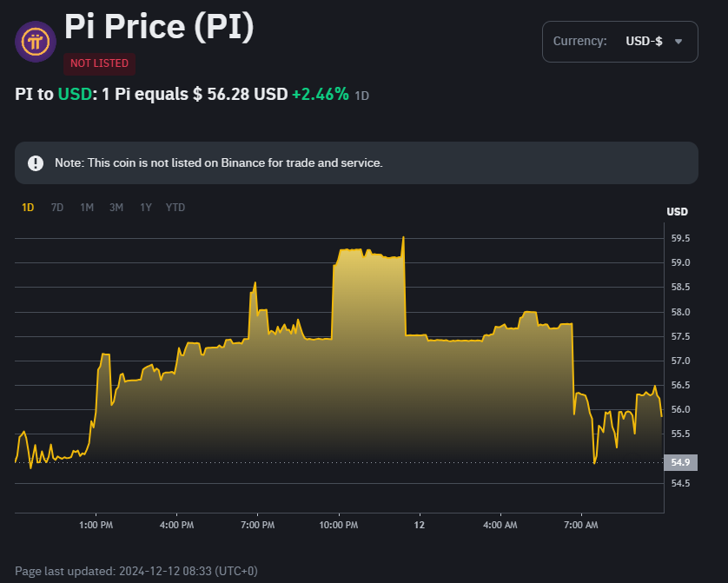Screen dimensions: 728x583
Task: Click the green USD text in heading
Action: click(x=75, y=94)
